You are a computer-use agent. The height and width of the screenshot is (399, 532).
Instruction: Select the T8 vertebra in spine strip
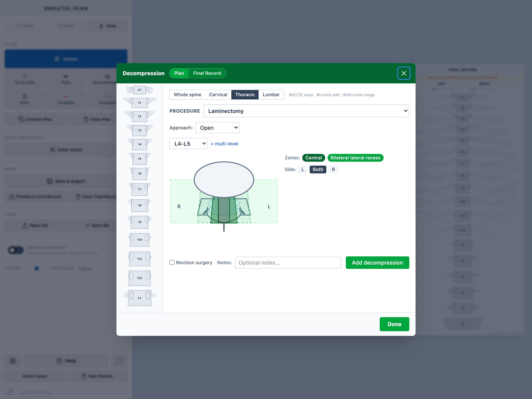point(139,205)
